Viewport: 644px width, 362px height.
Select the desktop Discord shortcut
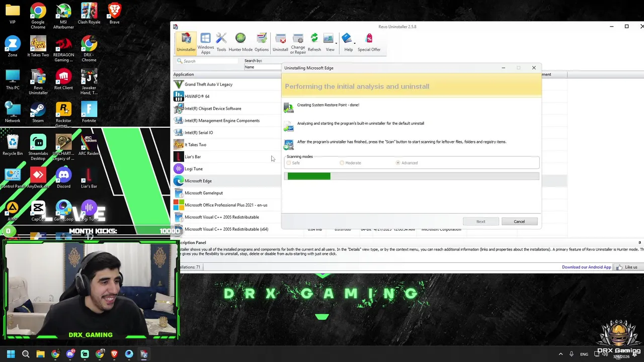tap(63, 178)
